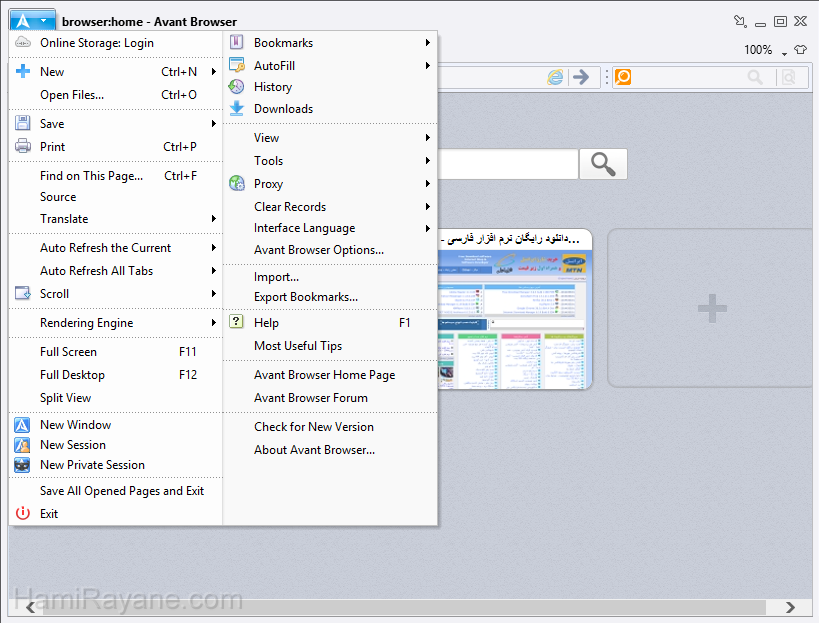Expand the Rendering Engine submenu

point(214,323)
